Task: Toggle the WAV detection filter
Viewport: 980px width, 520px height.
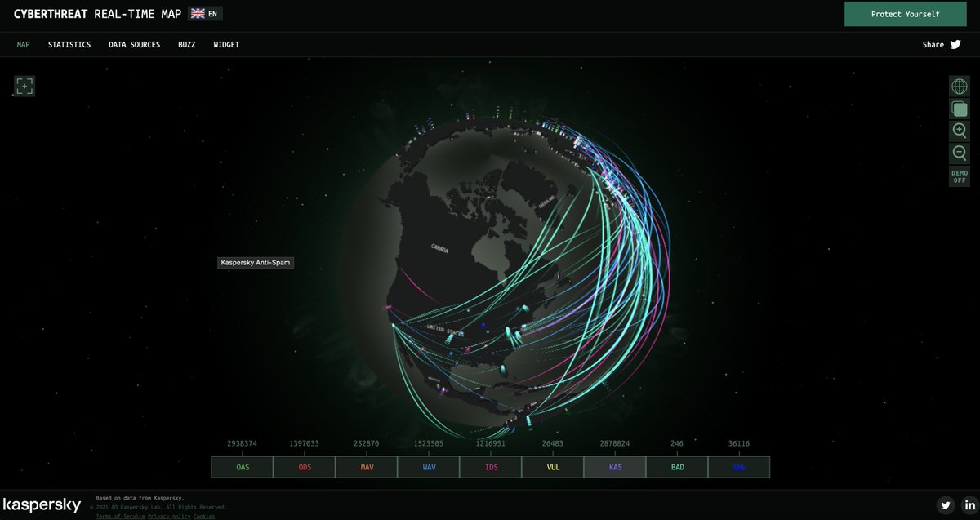Action: pos(429,467)
